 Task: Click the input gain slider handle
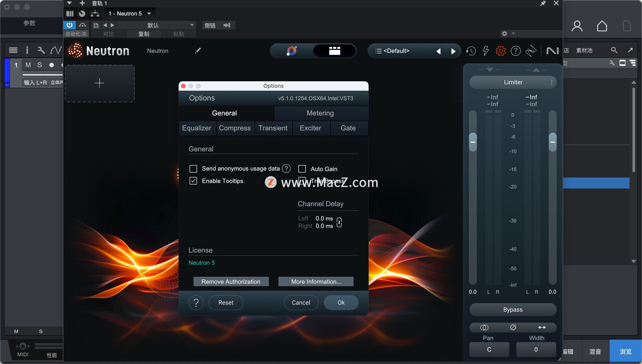point(473,142)
